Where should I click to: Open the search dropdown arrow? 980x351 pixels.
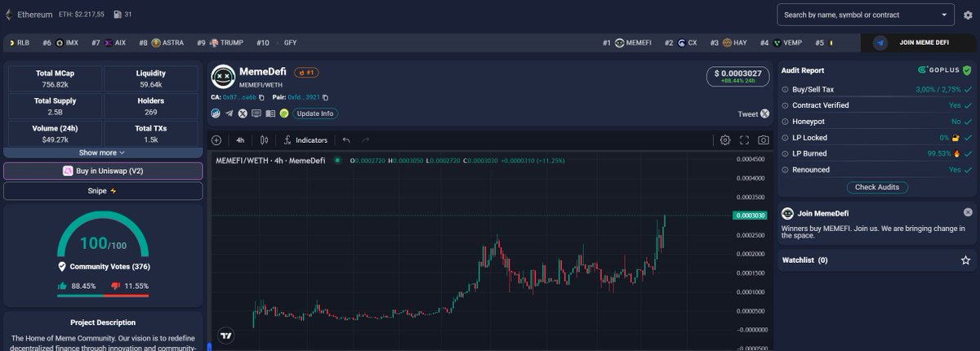click(x=946, y=15)
